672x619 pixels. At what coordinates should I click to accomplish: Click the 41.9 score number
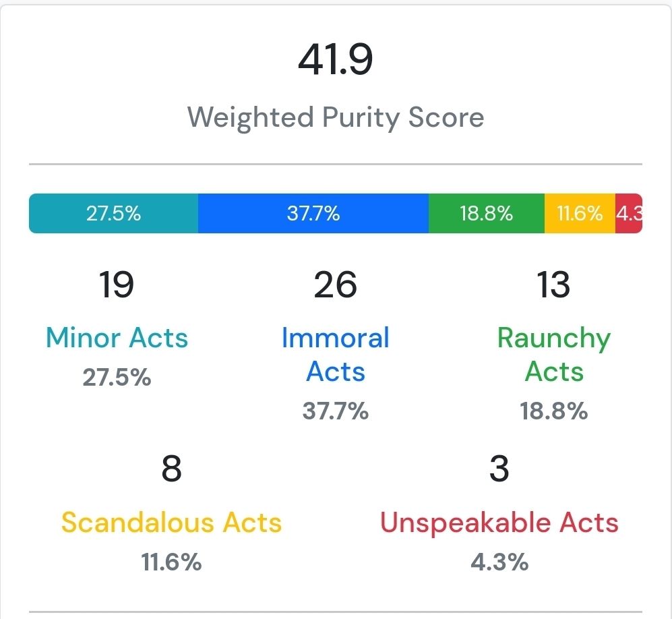pos(336,59)
